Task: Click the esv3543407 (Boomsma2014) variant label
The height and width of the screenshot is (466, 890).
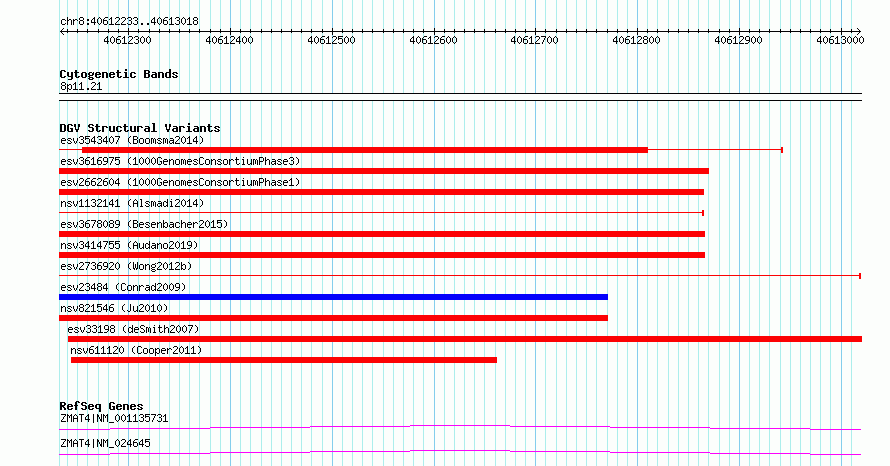Action: tap(132, 140)
